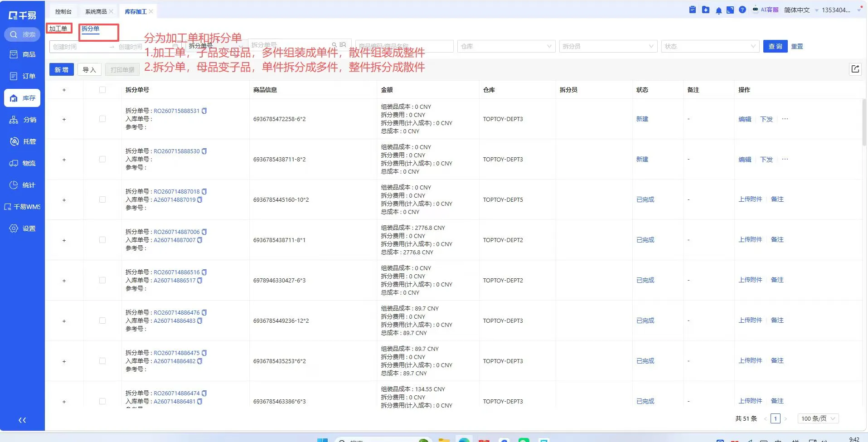Select the row checkbox for RO260715888531

(x=102, y=119)
